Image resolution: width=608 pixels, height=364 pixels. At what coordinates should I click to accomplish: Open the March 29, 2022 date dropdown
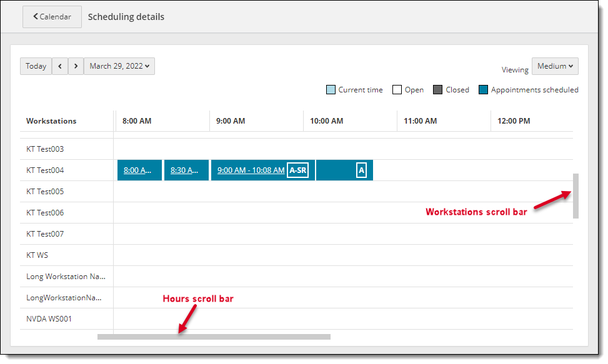[119, 66]
